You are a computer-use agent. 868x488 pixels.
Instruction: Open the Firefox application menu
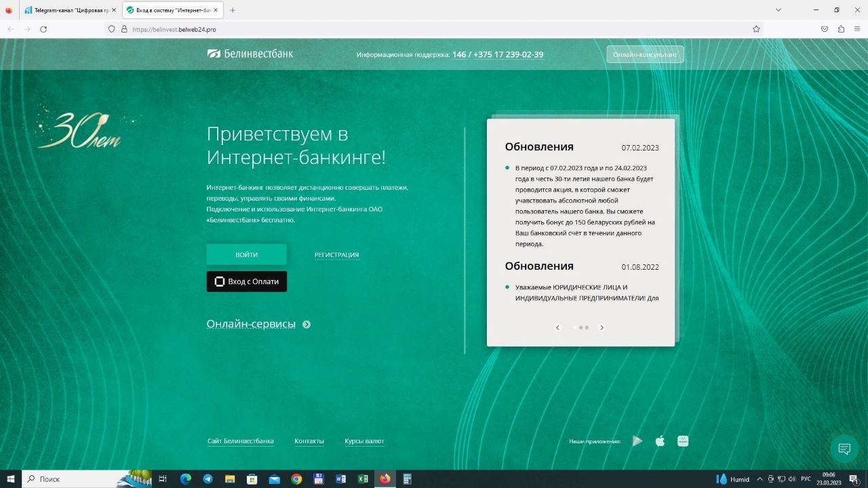click(x=857, y=29)
